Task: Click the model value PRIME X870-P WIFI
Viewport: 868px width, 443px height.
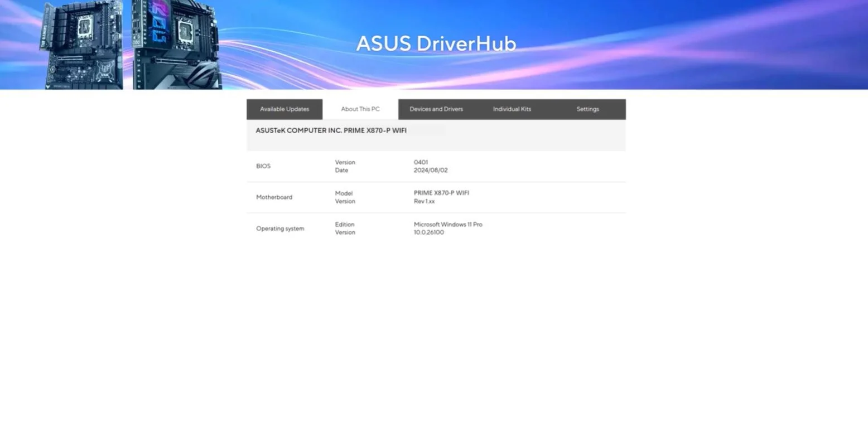Action: click(441, 193)
